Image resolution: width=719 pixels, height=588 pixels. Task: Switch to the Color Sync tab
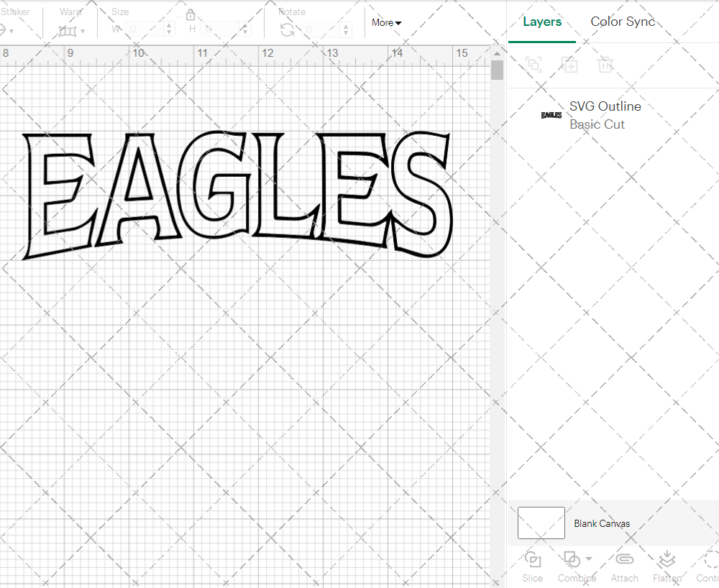[623, 22]
